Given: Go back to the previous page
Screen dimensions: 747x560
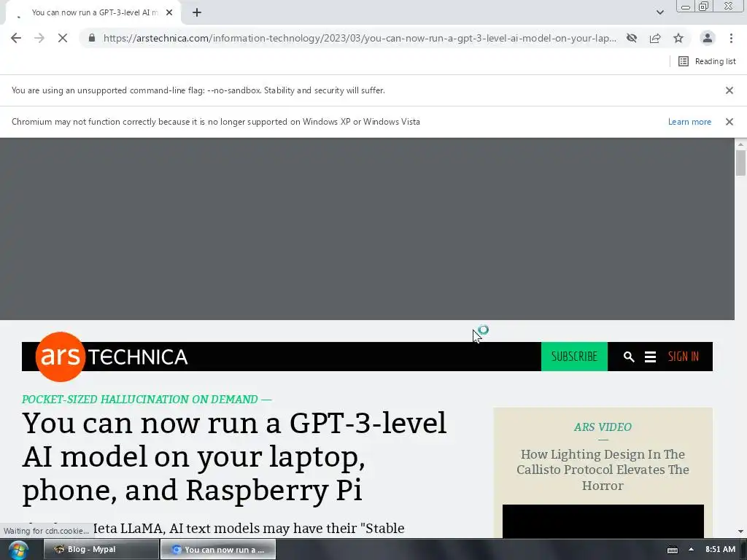Looking at the screenshot, I should coord(16,38).
